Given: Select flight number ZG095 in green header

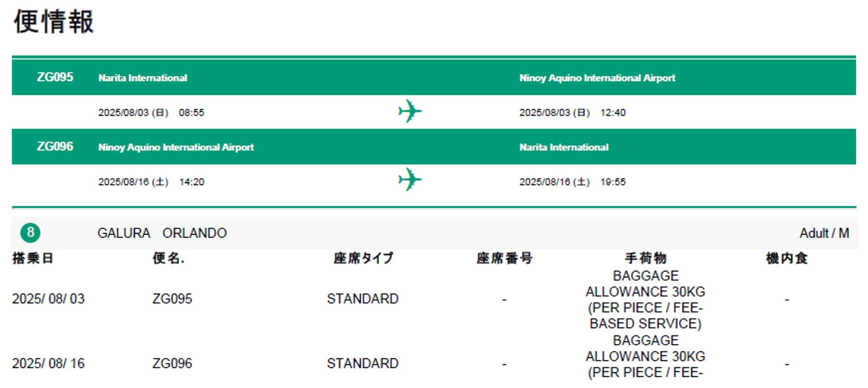Looking at the screenshot, I should [55, 77].
